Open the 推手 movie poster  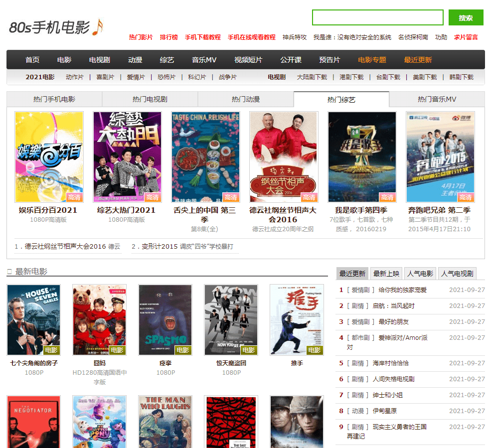point(297,319)
